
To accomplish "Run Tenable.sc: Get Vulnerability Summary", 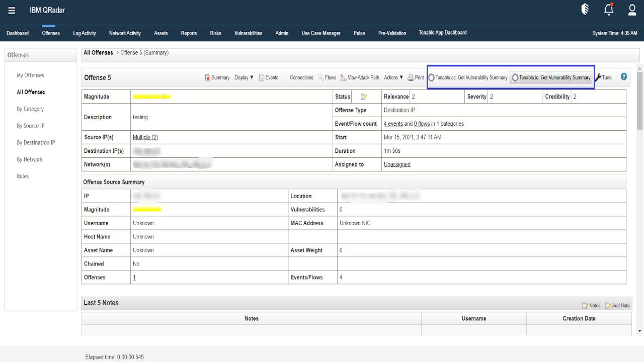I will point(468,77).
